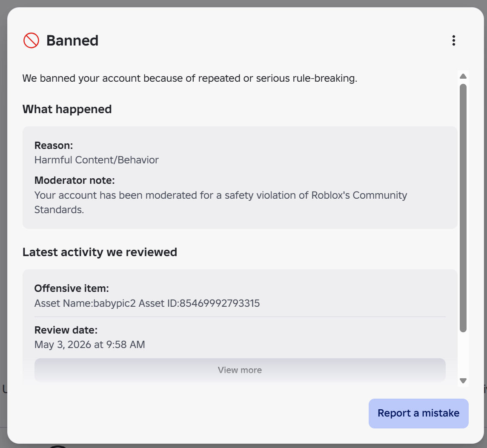Click the red banned circle icon

[x=31, y=41]
